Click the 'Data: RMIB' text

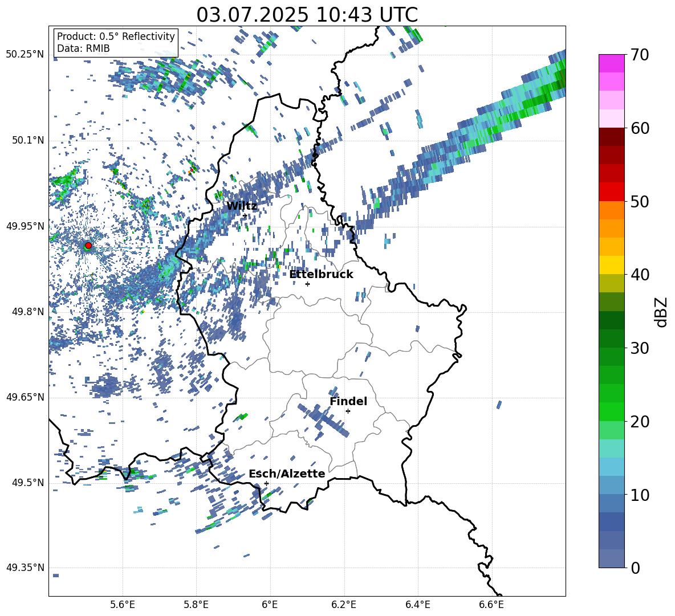click(83, 48)
